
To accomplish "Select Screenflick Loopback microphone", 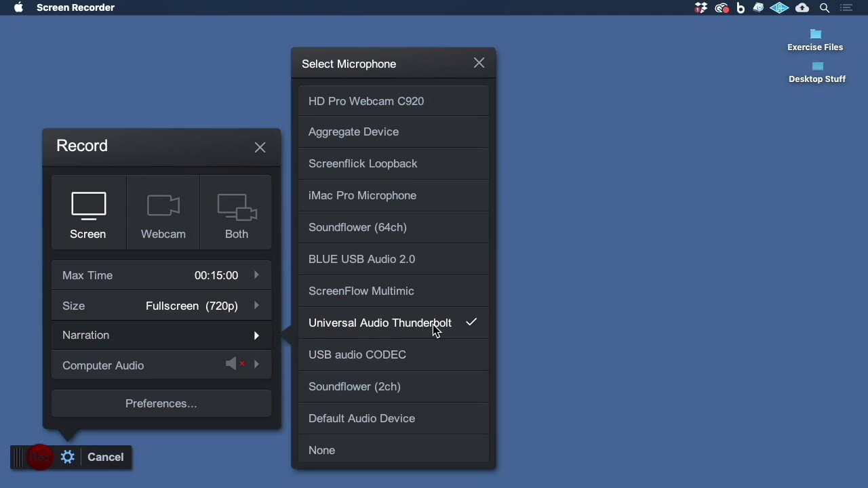I will 393,163.
